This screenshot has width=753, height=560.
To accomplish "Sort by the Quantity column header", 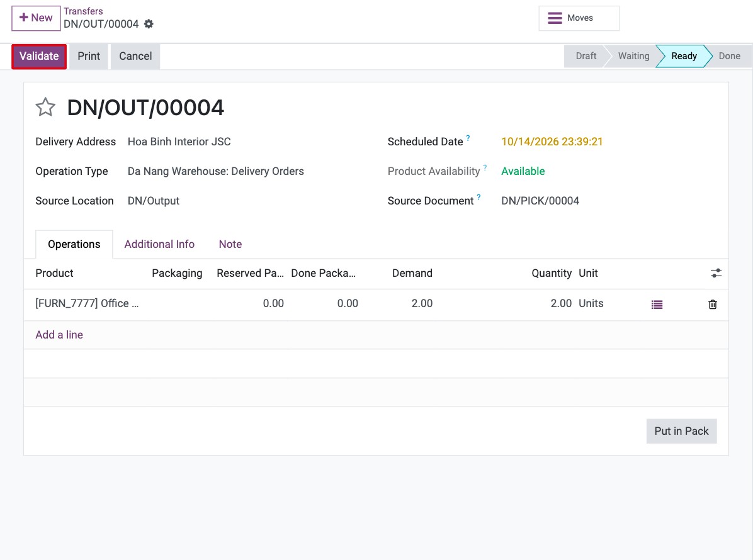I will pyautogui.click(x=552, y=273).
